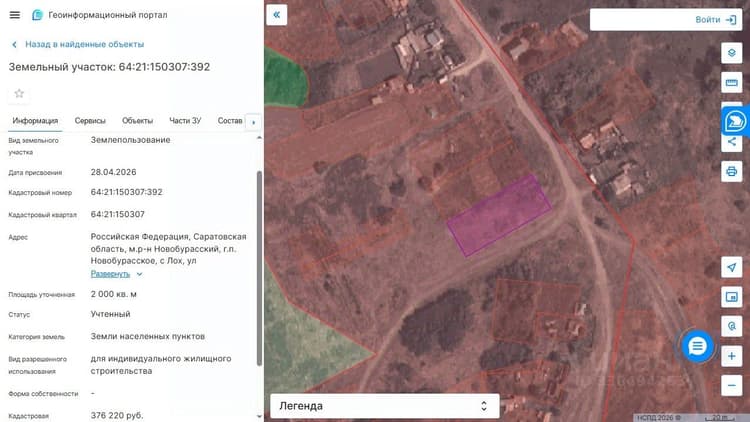Switch to the Сервисы tab
Image resolution: width=750 pixels, height=422 pixels.
pos(90,121)
